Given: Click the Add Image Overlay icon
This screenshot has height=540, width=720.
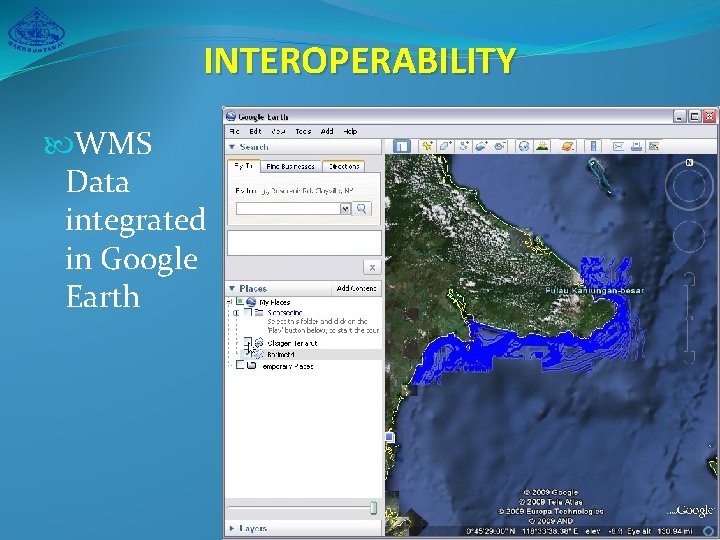Looking at the screenshot, I should click(481, 146).
